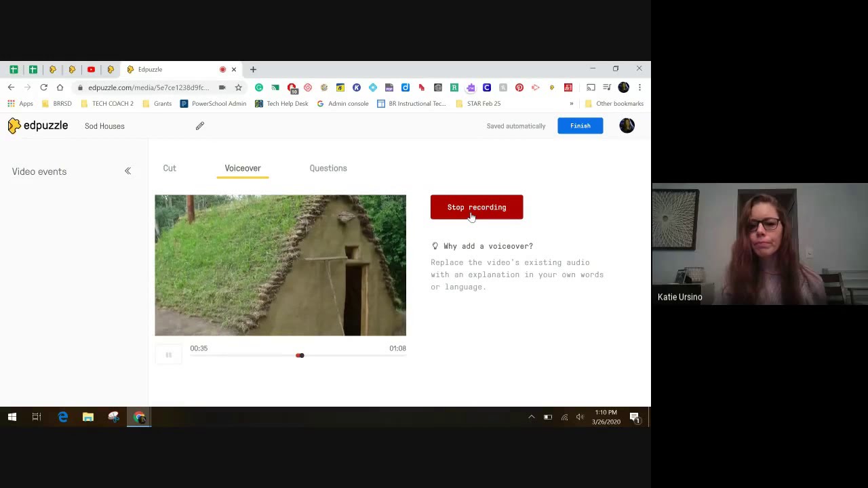The width and height of the screenshot is (868, 488).
Task: Open the Chrome profile avatar
Action: [x=624, y=87]
